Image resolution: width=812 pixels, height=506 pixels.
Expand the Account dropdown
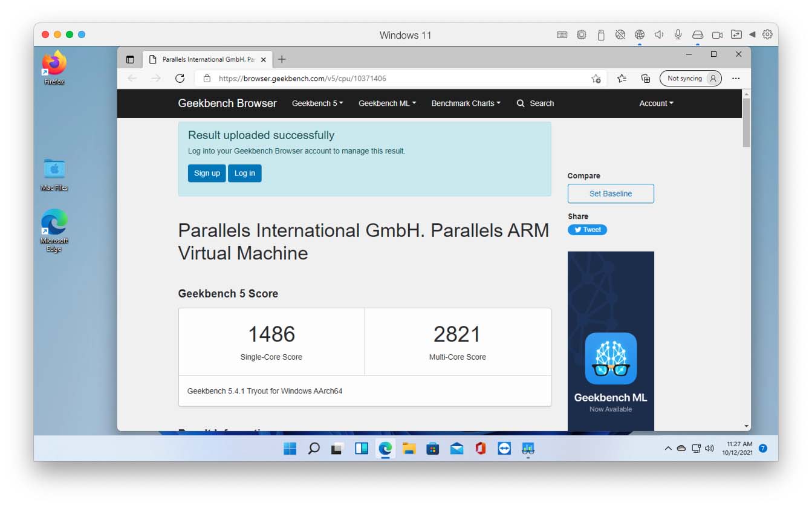pos(656,103)
